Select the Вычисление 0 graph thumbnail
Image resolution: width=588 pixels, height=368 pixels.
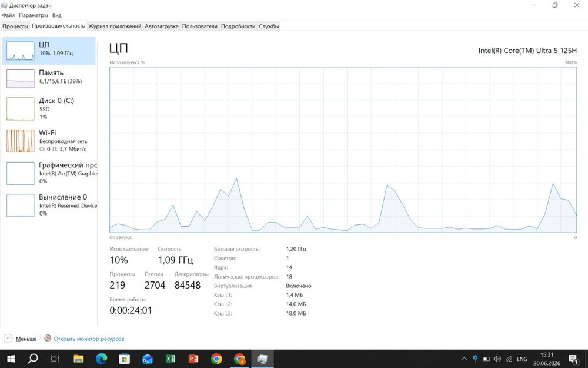[20, 205]
